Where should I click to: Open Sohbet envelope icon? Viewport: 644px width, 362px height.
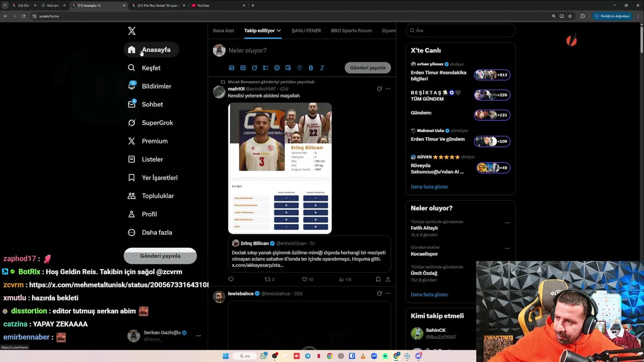click(131, 105)
